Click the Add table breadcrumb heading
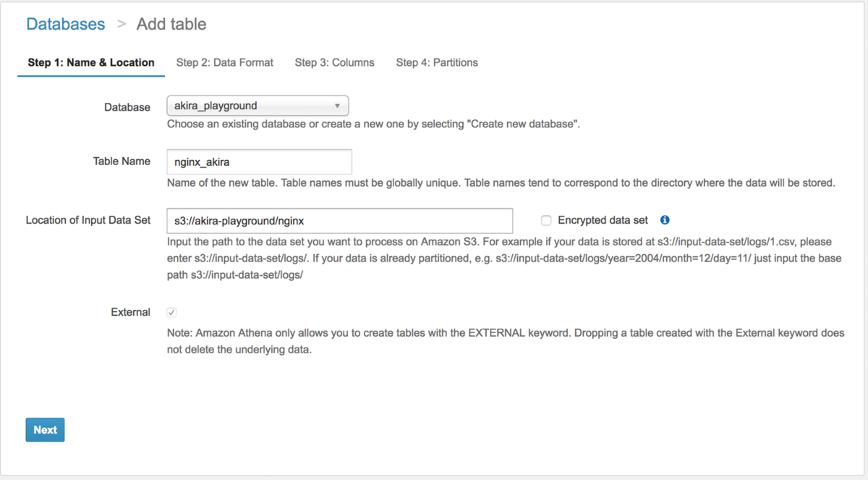The width and height of the screenshot is (868, 480). (x=171, y=24)
